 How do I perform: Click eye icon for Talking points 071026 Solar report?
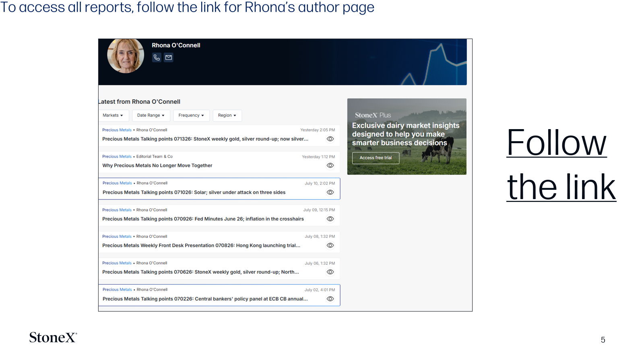(330, 192)
